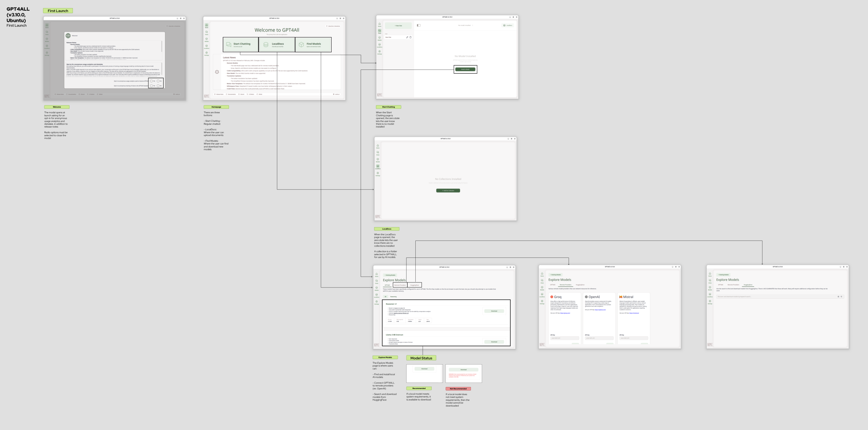Click the + New Chat button in chat window
Image resolution: width=868 pixels, height=430 pixels.
point(398,25)
